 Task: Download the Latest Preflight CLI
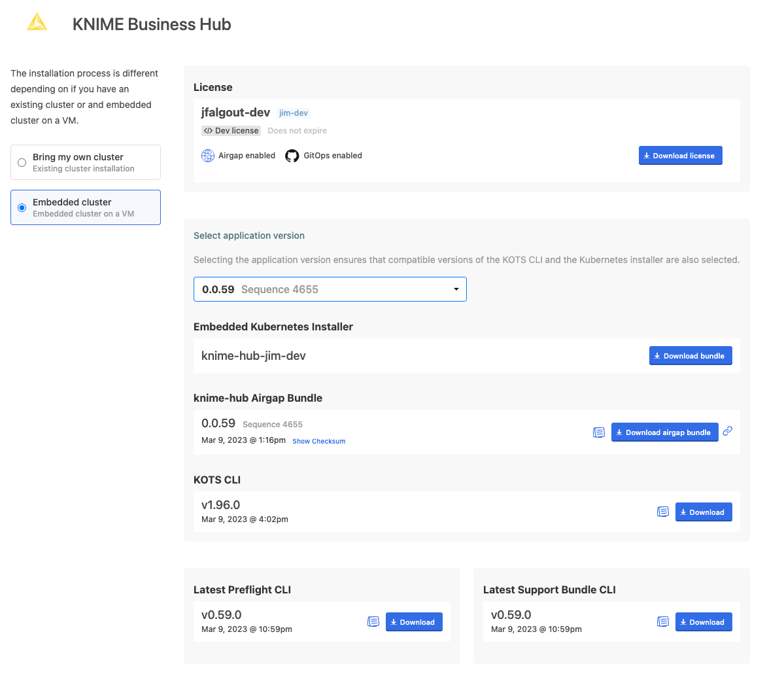(x=413, y=622)
